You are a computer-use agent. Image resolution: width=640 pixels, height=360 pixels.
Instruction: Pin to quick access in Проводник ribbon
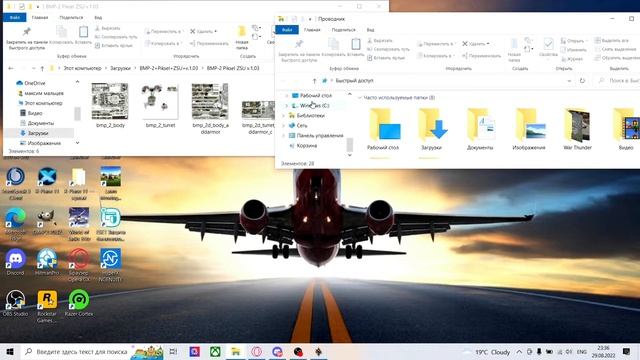tap(299, 51)
